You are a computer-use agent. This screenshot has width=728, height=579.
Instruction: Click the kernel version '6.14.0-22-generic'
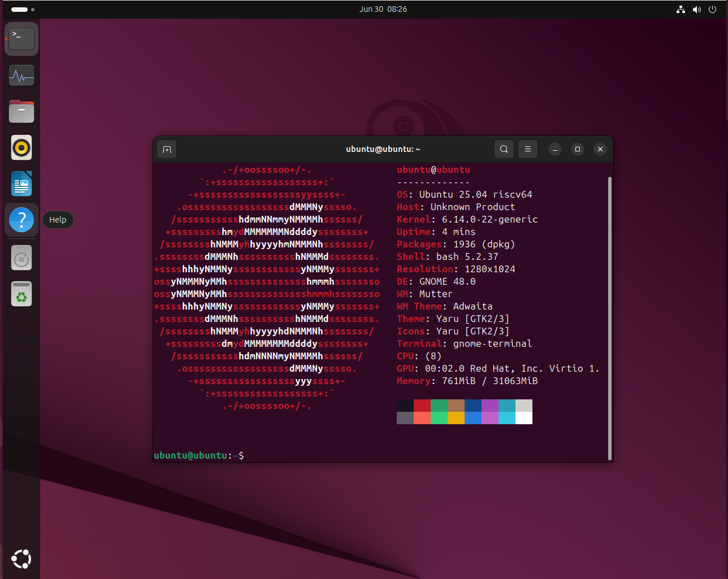(x=490, y=219)
